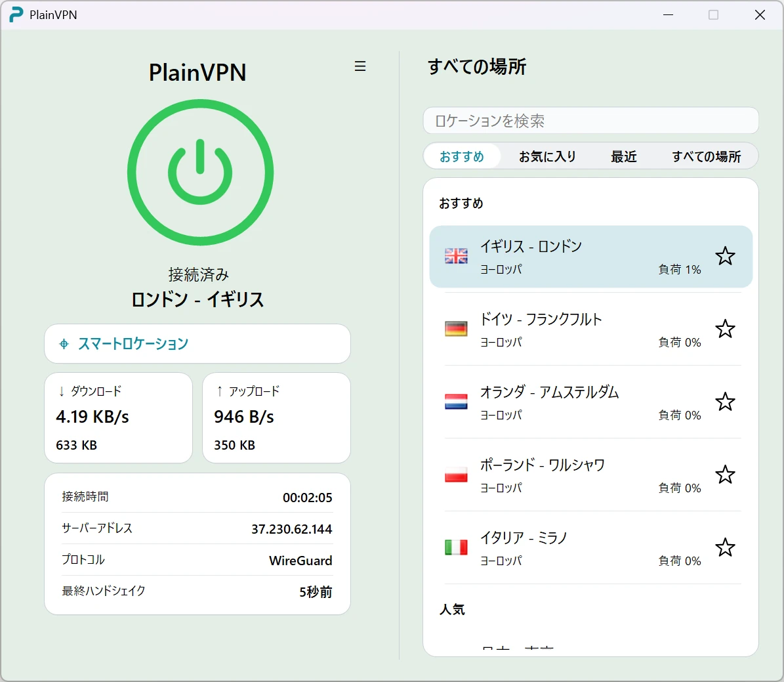Click the 接続済み status text
The width and height of the screenshot is (784, 682).
click(199, 274)
